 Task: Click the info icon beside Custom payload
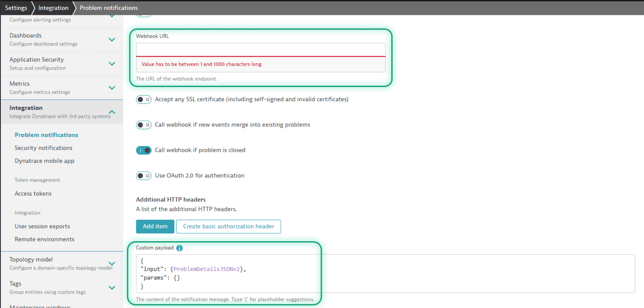coord(179,248)
